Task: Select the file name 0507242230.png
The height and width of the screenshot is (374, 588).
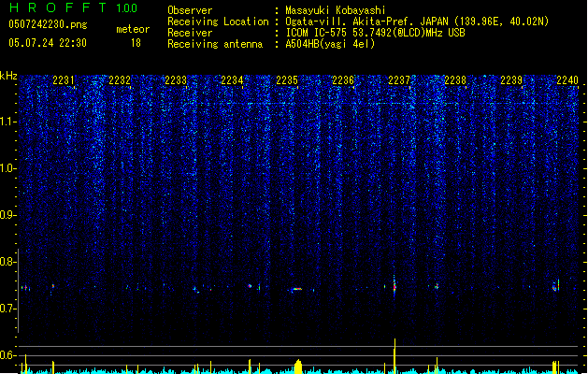Action: tap(48, 24)
